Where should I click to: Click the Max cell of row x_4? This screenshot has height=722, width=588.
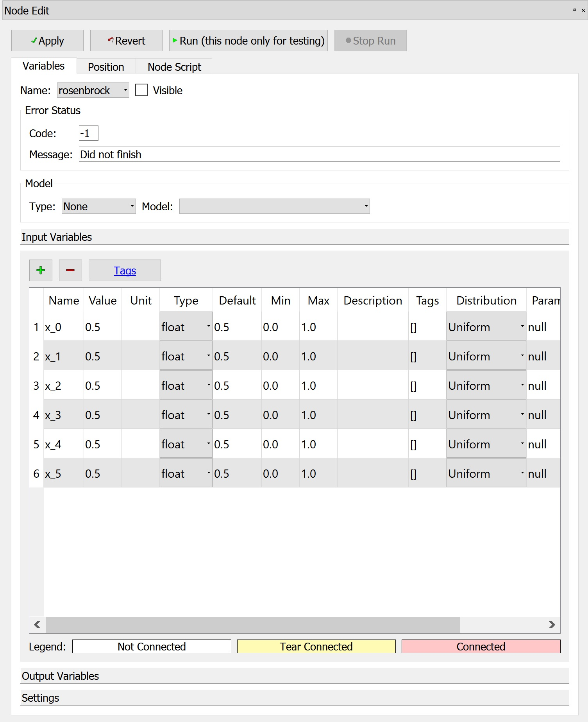click(x=318, y=443)
